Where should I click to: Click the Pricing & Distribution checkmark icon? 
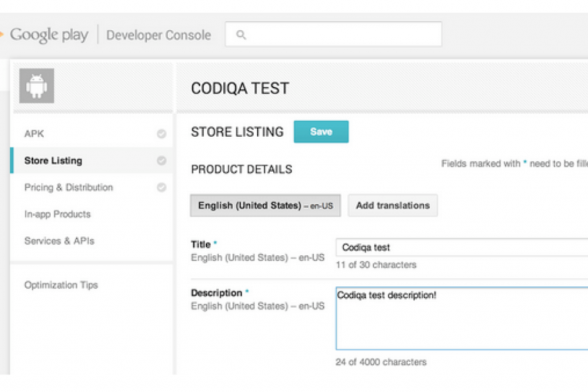(x=161, y=187)
